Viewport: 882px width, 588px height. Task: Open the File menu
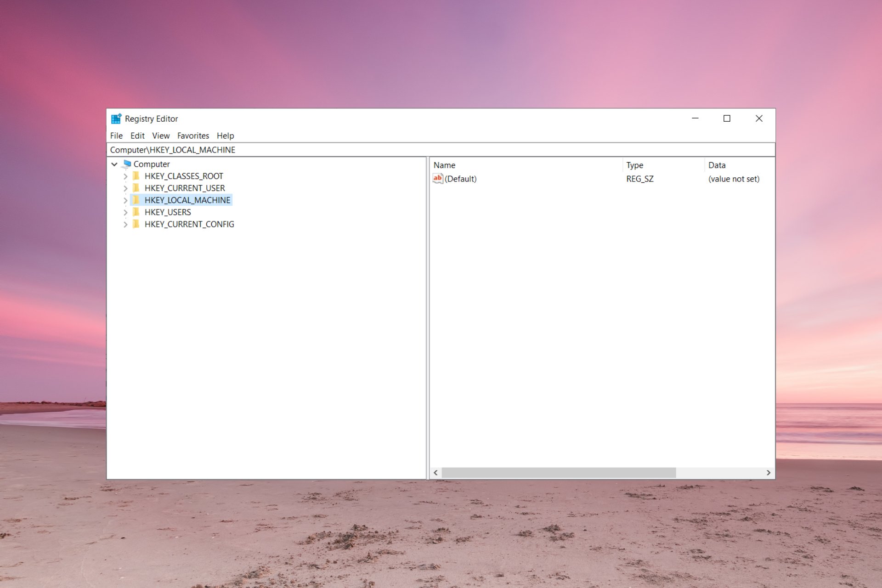116,136
